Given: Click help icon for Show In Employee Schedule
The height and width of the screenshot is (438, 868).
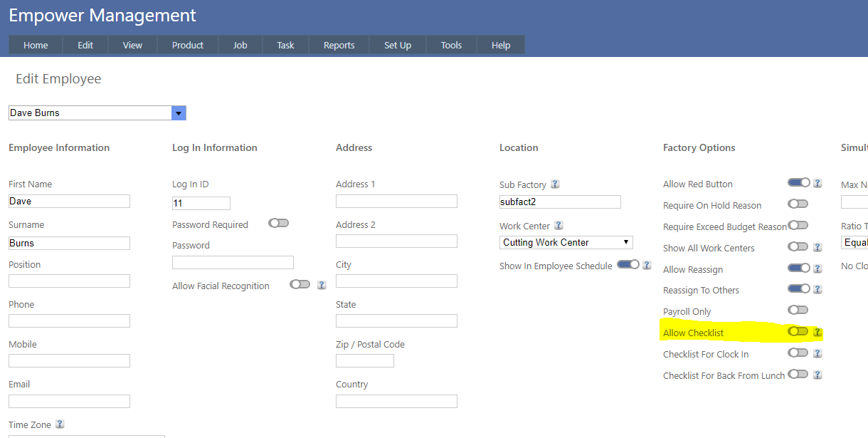Looking at the screenshot, I should (647, 265).
